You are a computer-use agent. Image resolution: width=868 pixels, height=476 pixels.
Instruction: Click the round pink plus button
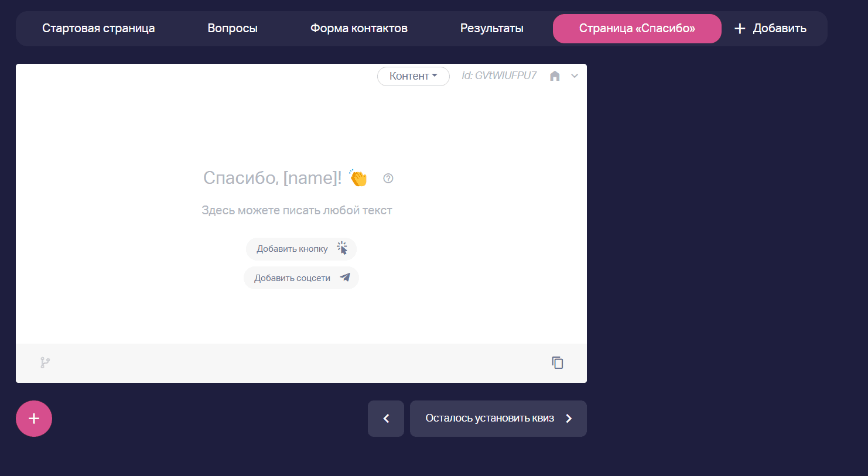(x=34, y=419)
